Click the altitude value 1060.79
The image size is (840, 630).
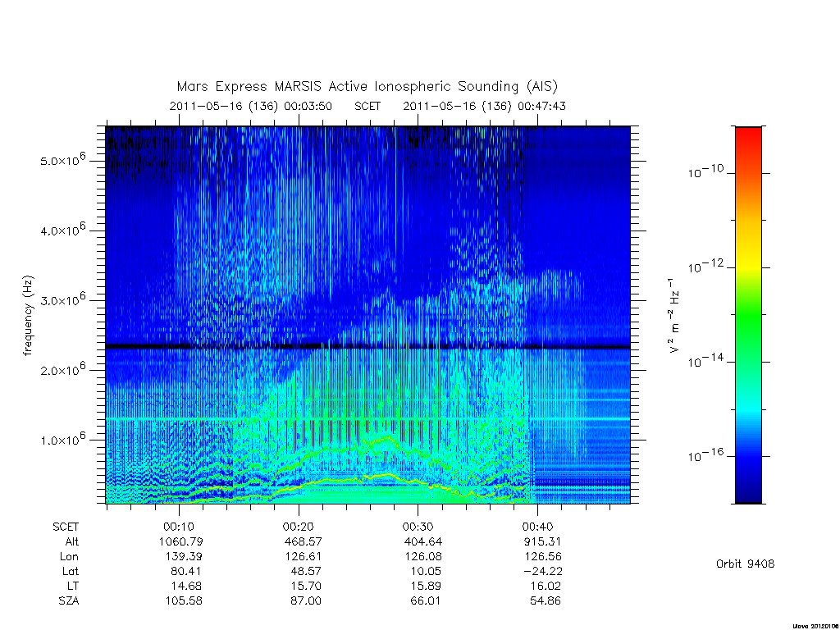point(181,541)
